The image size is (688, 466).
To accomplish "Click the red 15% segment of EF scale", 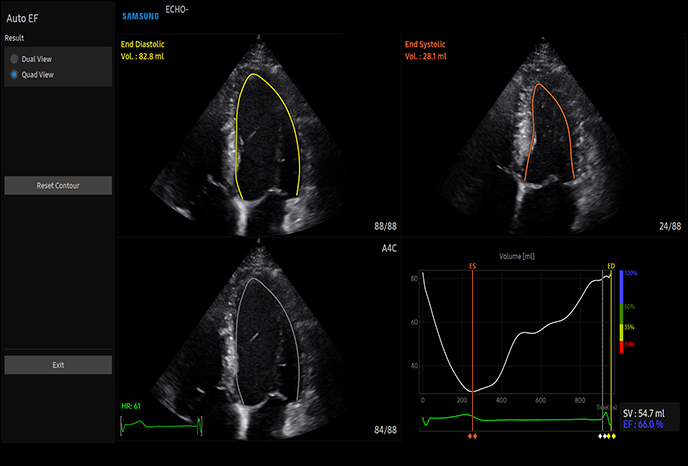I will tap(621, 346).
